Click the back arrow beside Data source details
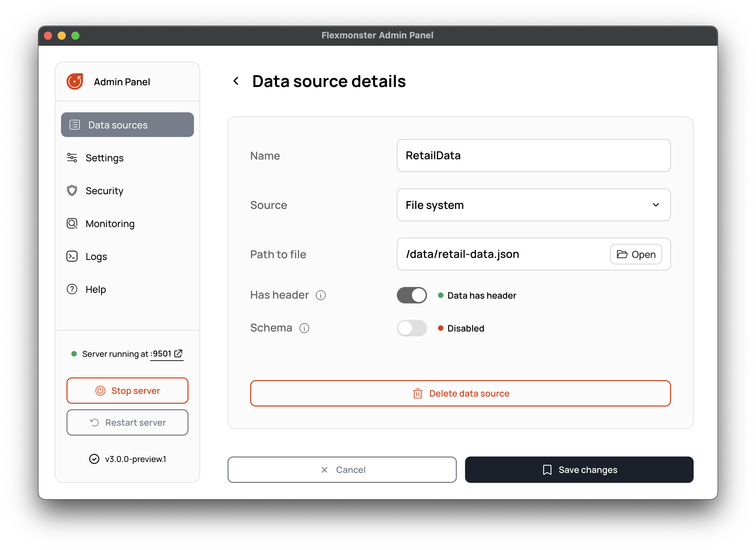Viewport: 756px width, 550px height. [236, 81]
